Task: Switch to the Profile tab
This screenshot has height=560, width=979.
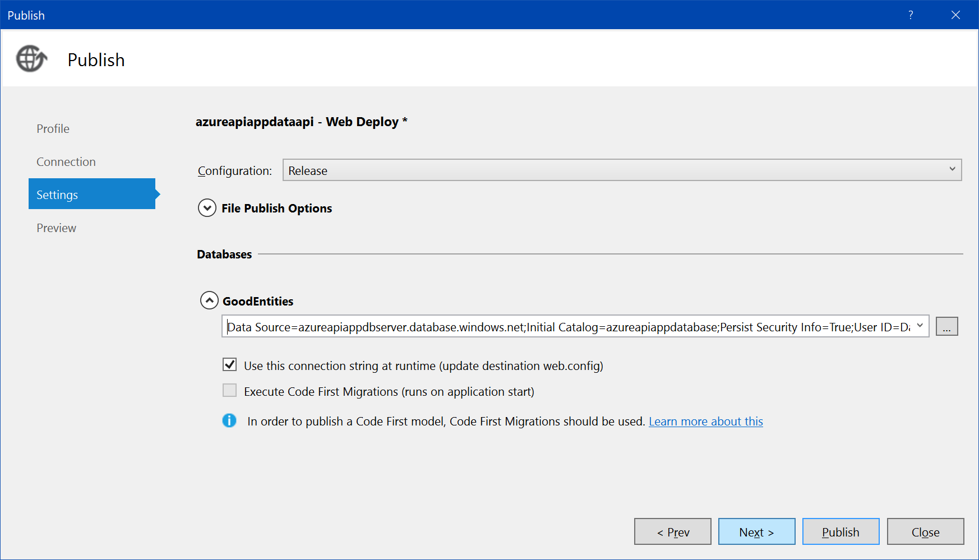Action: tap(53, 129)
